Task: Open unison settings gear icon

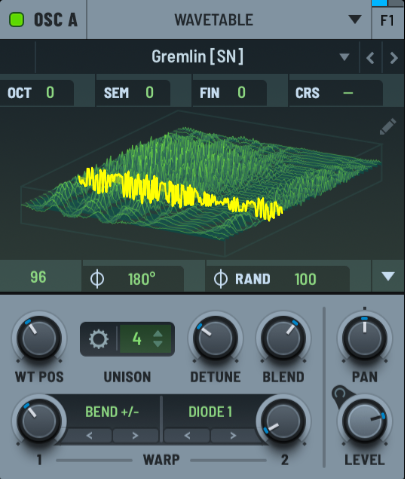Action: click(x=99, y=339)
